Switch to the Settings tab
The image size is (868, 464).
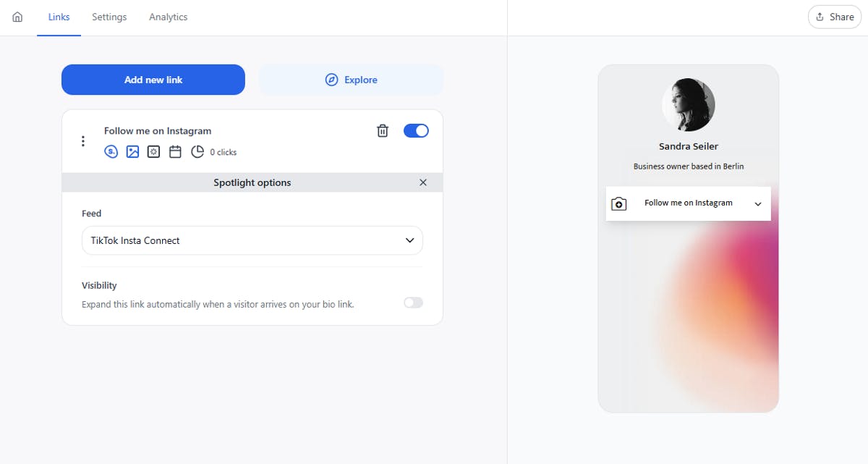109,17
